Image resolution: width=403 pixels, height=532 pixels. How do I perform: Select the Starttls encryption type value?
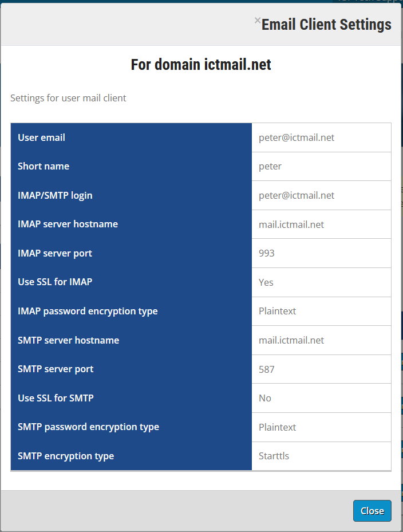(x=274, y=456)
